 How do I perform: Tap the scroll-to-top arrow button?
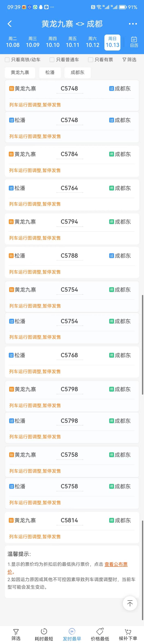(130, 603)
